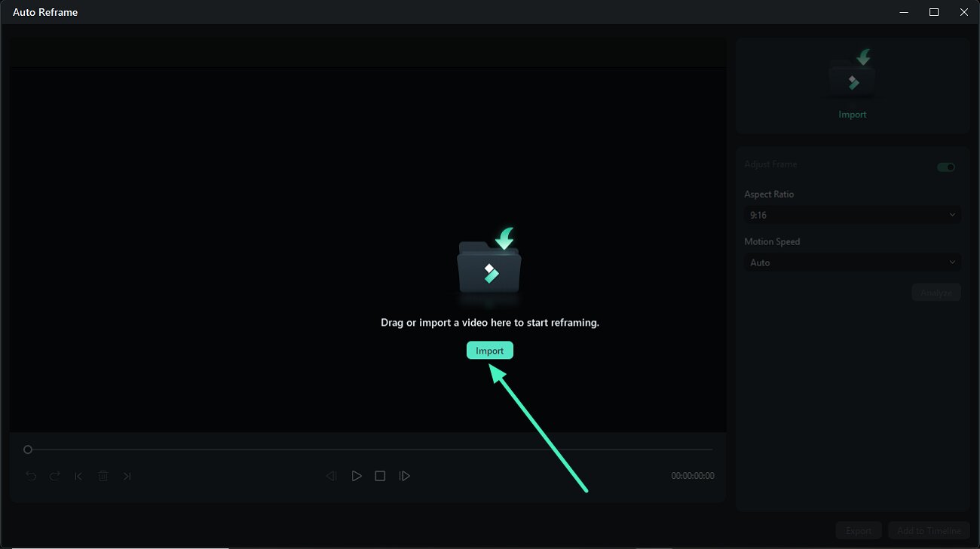The width and height of the screenshot is (980, 549).
Task: Jump to next keyframe icon
Action: (127, 476)
